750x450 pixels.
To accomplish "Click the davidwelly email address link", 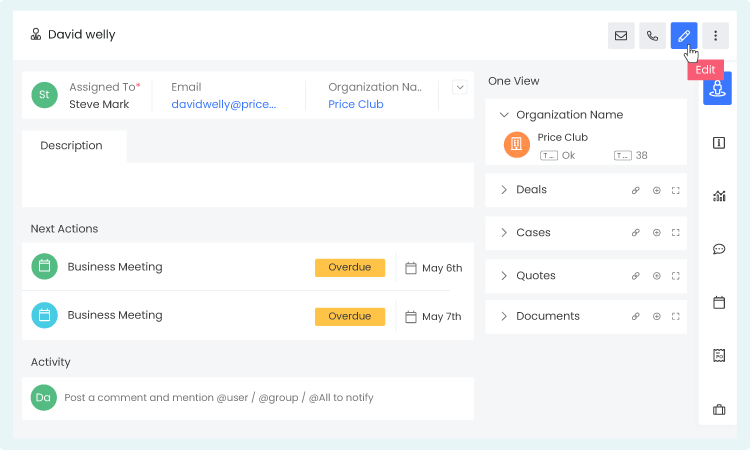I will click(x=223, y=104).
